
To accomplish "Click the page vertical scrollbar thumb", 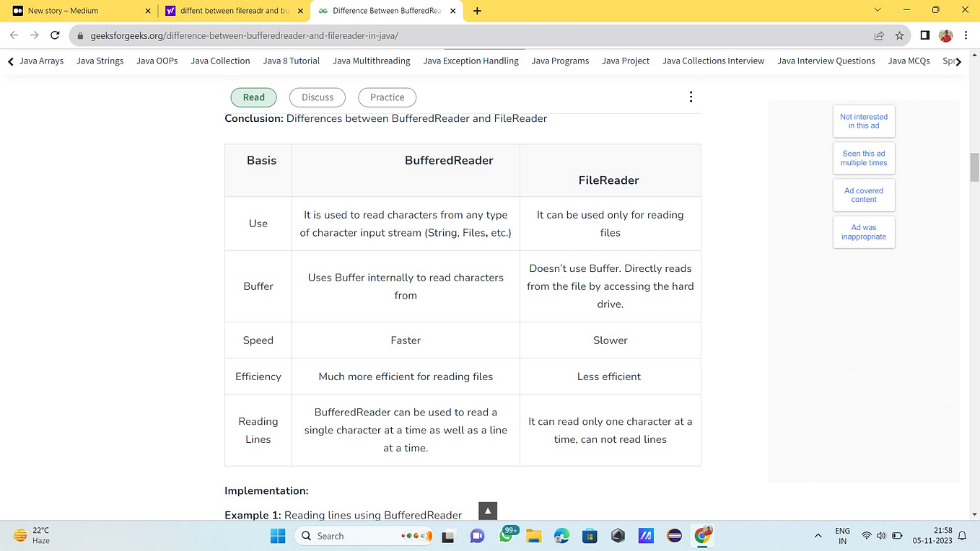I will point(974,167).
